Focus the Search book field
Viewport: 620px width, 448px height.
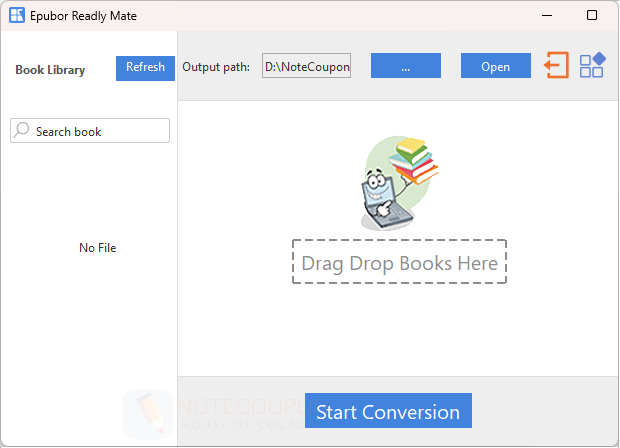pyautogui.click(x=90, y=130)
